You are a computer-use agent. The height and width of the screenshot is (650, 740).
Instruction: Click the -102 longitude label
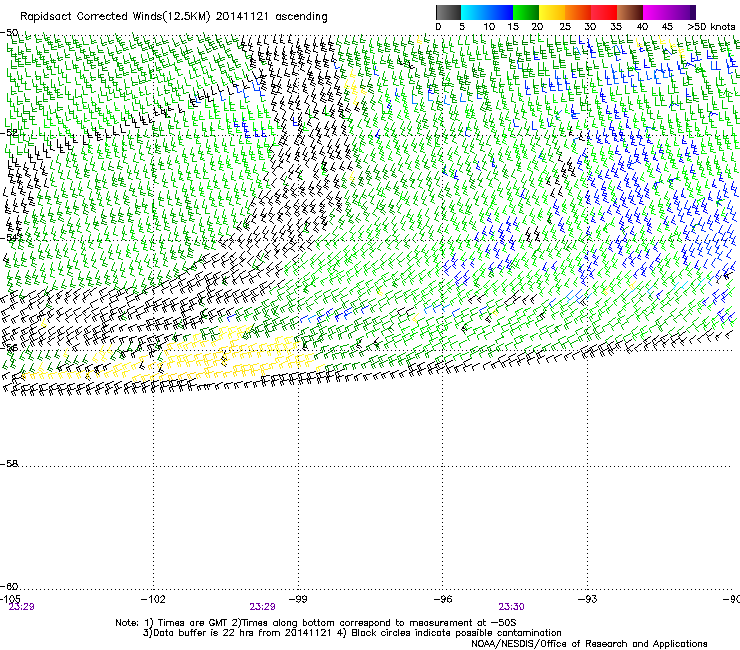tap(153, 599)
